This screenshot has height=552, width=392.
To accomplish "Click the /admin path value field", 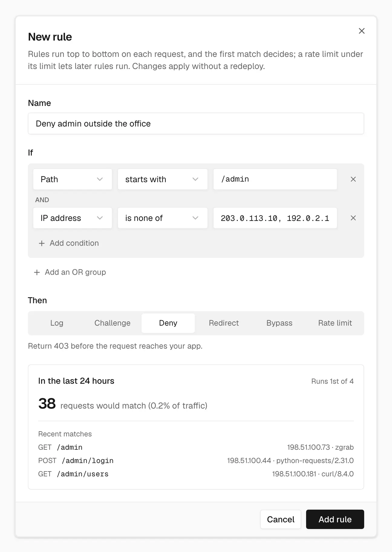I will 275,179.
